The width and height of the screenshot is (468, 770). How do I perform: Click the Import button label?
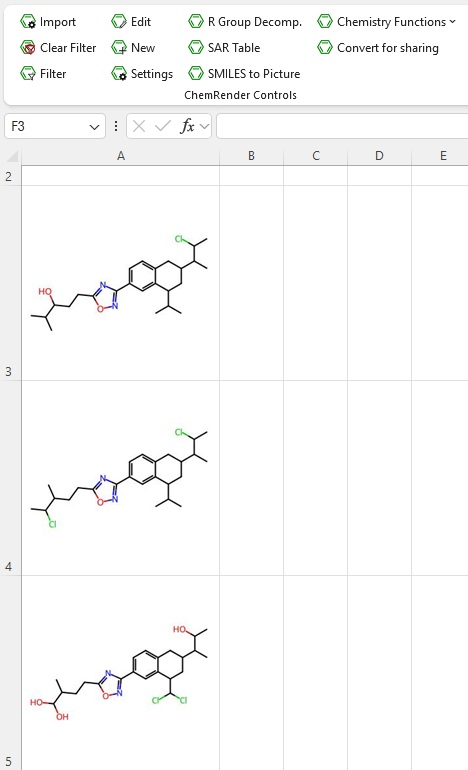click(58, 22)
